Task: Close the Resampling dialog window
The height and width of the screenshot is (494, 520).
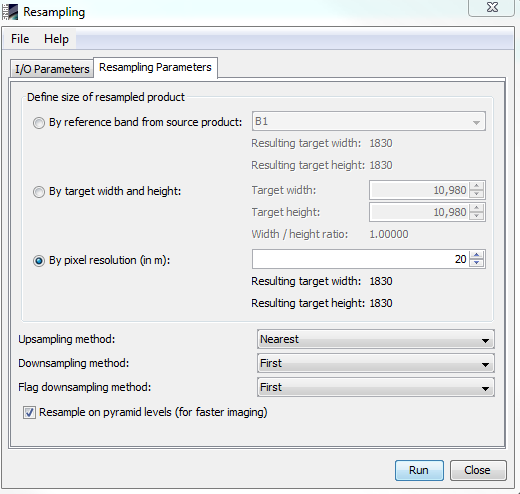Action: (x=492, y=7)
